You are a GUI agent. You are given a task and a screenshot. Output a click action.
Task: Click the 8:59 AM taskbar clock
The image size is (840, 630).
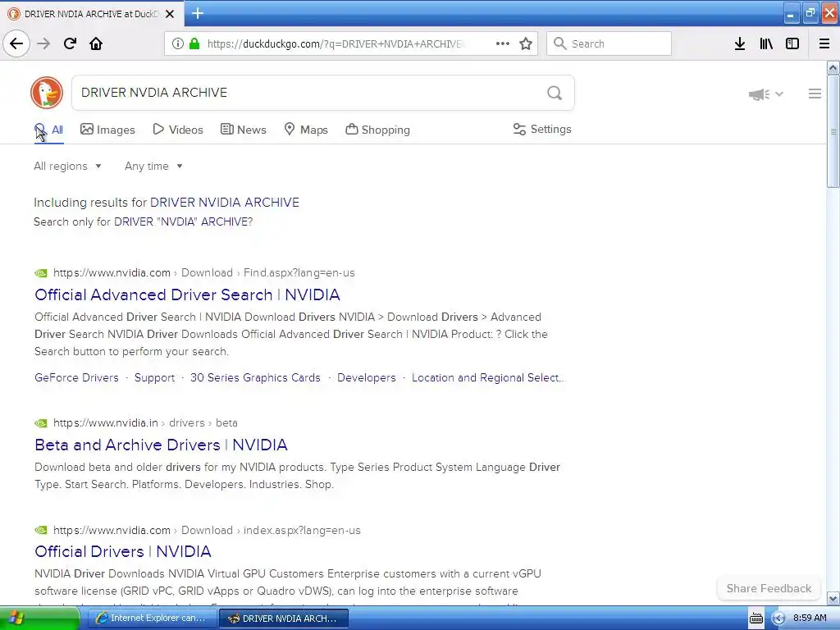pos(810,618)
